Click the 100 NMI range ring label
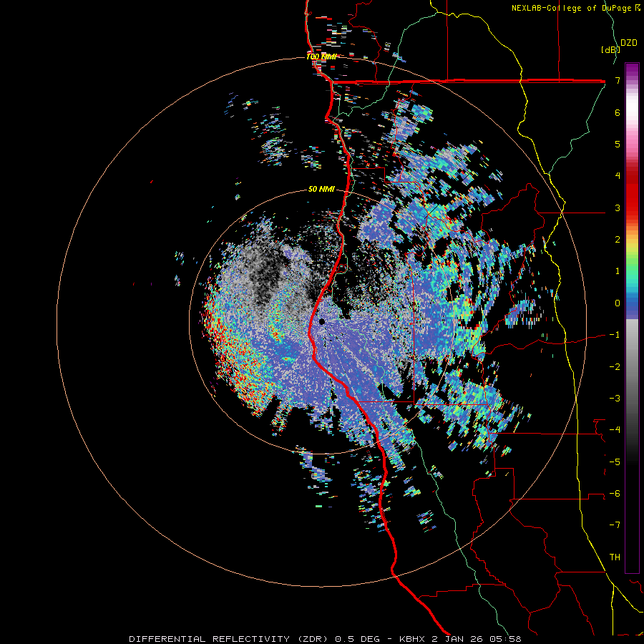 tap(321, 57)
